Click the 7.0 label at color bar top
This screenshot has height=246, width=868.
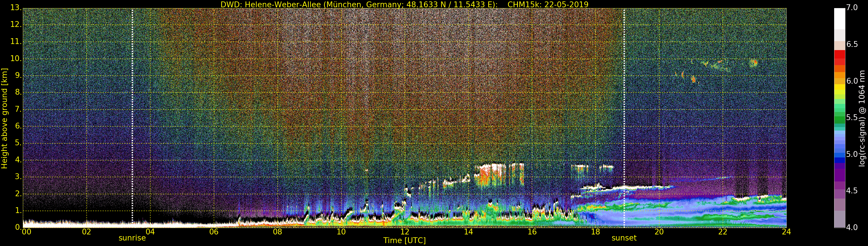[852, 8]
